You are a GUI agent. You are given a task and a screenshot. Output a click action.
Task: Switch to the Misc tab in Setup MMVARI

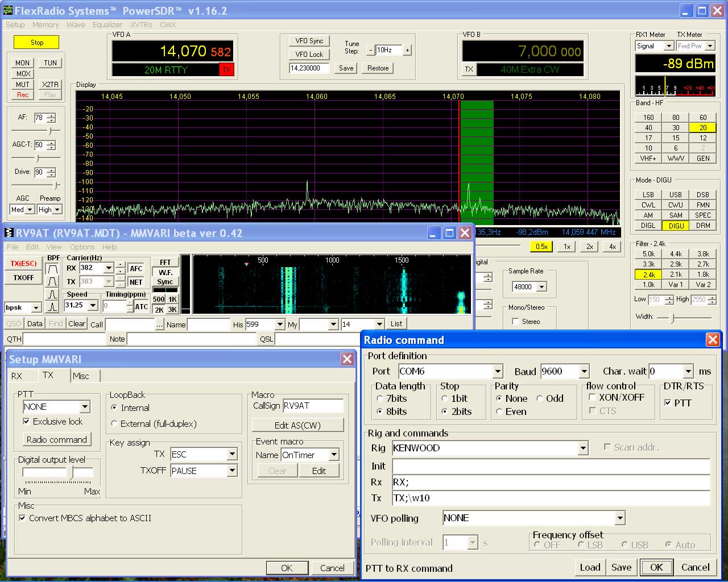pyautogui.click(x=81, y=376)
